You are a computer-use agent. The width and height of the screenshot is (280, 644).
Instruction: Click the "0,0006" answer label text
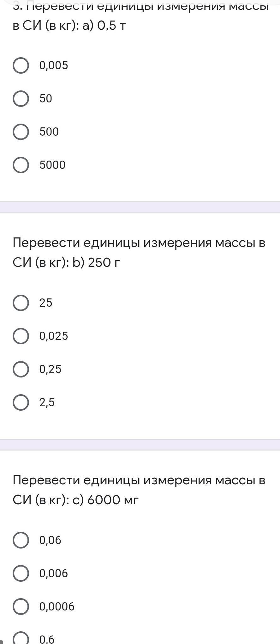[57, 607]
